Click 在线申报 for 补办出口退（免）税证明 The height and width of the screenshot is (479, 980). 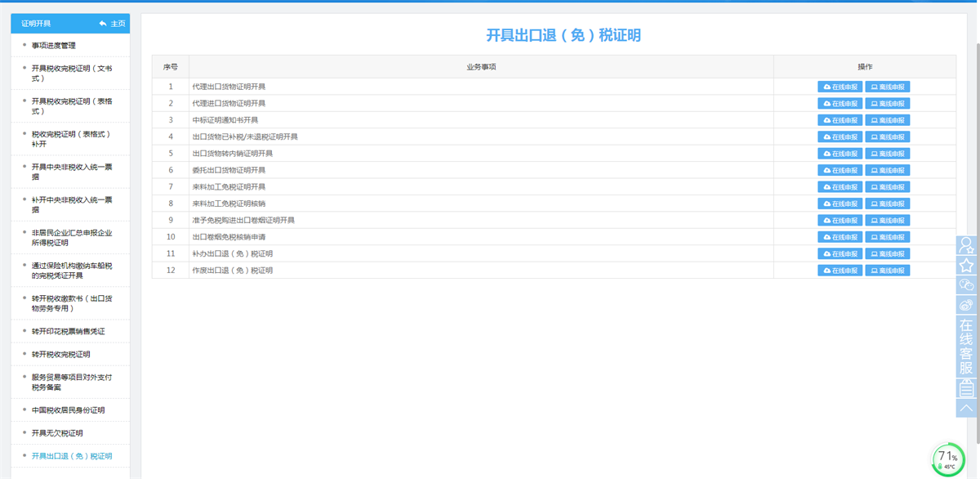(x=840, y=254)
